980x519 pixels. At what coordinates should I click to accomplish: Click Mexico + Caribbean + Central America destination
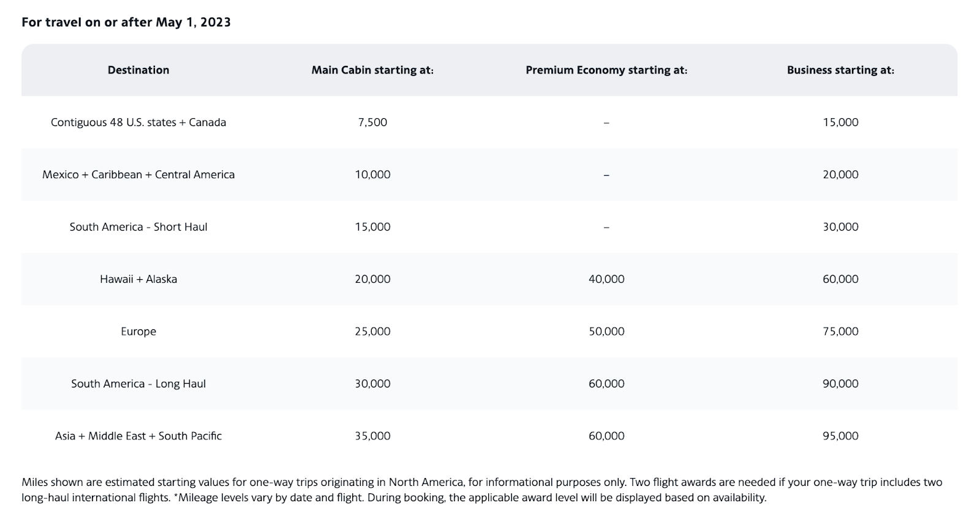click(x=138, y=174)
